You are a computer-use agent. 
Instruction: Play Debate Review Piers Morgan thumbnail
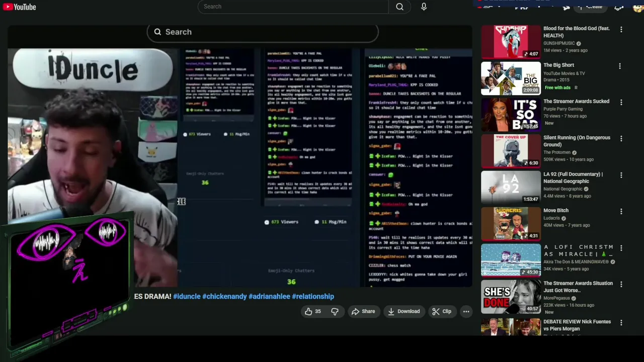[x=511, y=327]
